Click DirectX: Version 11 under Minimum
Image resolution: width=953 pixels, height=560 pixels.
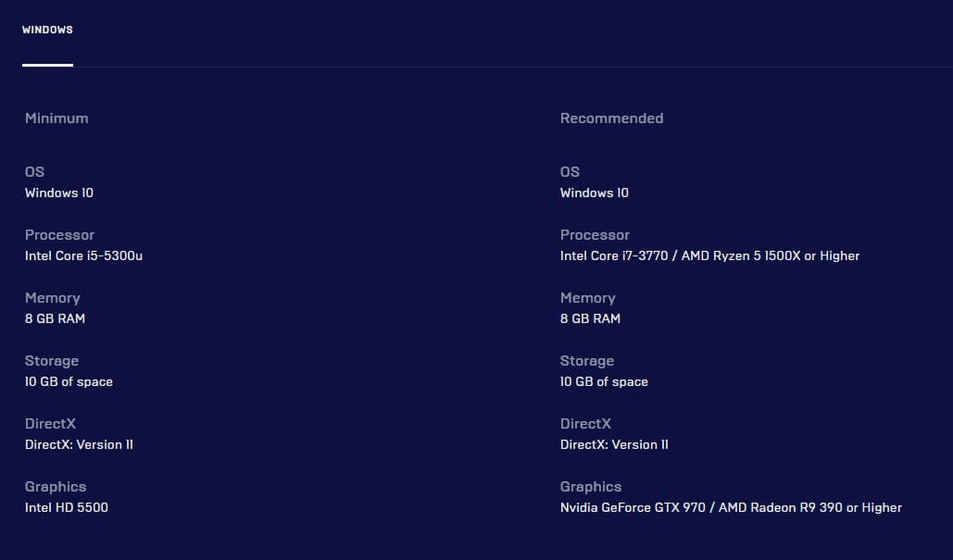coord(79,444)
